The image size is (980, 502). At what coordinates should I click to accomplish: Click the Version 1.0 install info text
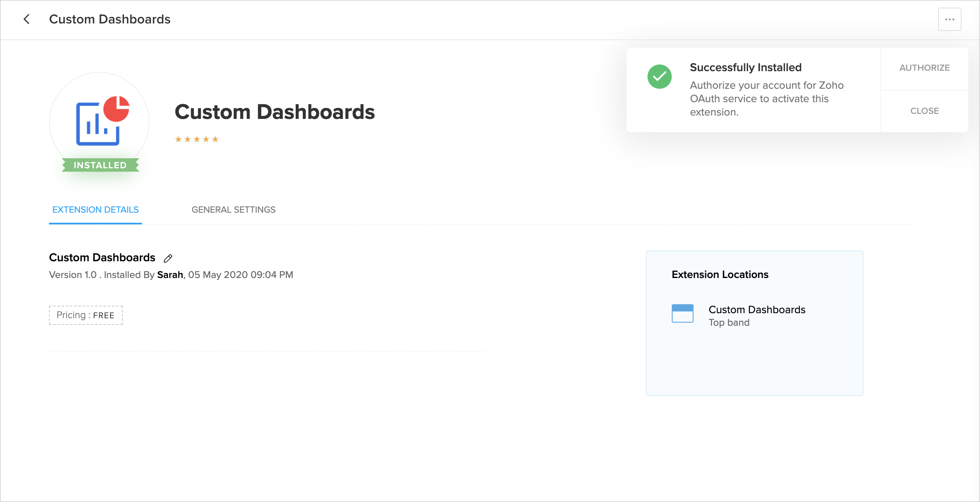point(73,275)
